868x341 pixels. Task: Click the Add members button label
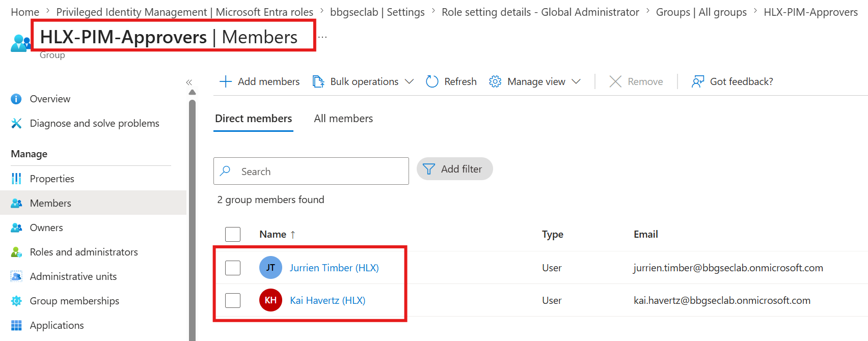click(x=268, y=81)
